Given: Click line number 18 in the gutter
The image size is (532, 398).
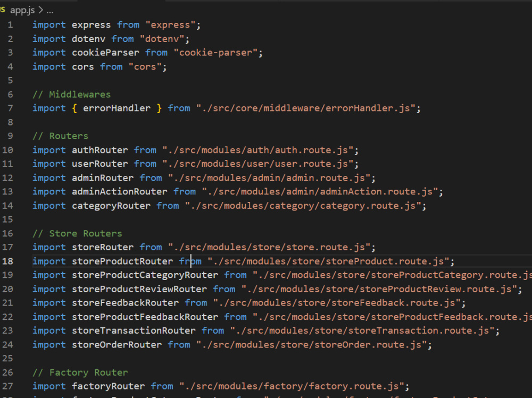Looking at the screenshot, I should pos(7,261).
